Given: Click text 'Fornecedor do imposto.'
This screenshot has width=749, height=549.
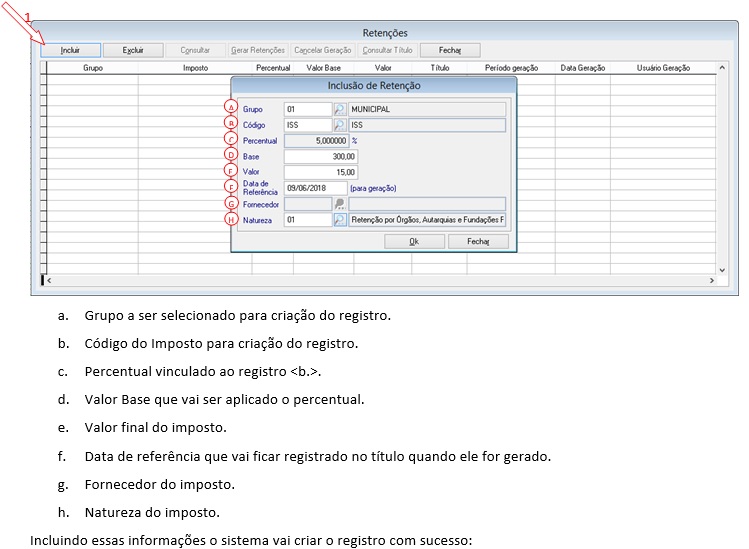Looking at the screenshot, I should pos(160,484).
